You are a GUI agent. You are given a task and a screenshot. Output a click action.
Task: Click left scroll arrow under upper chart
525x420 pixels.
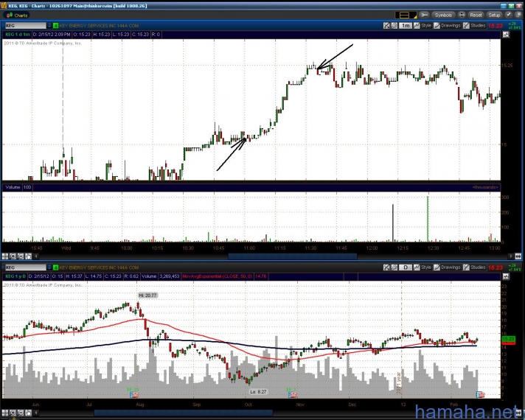click(x=36, y=256)
